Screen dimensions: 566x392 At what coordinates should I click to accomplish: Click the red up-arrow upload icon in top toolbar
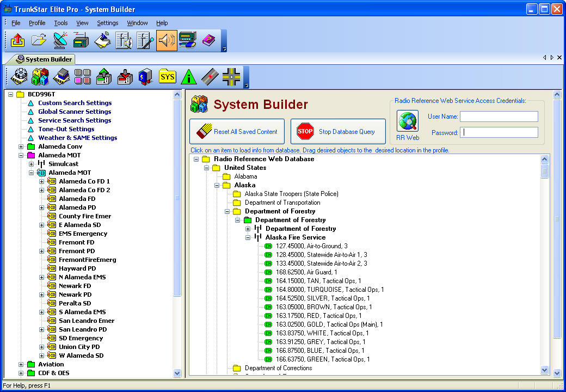click(17, 40)
